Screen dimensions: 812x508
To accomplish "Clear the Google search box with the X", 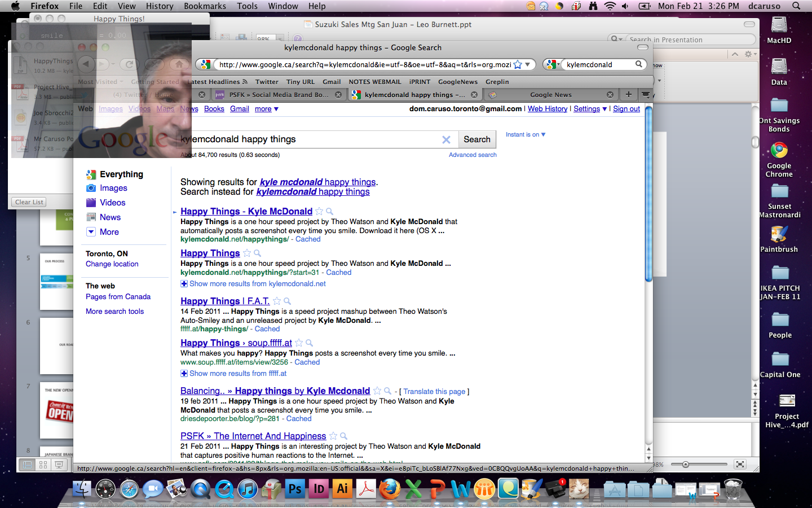I will click(x=446, y=139).
